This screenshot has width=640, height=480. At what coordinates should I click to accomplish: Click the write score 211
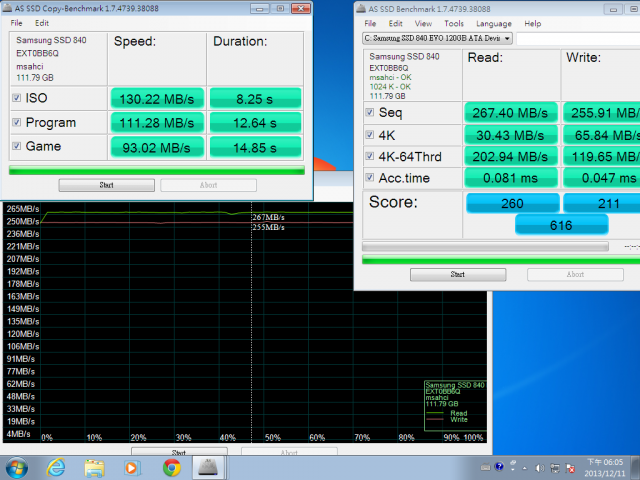point(602,203)
